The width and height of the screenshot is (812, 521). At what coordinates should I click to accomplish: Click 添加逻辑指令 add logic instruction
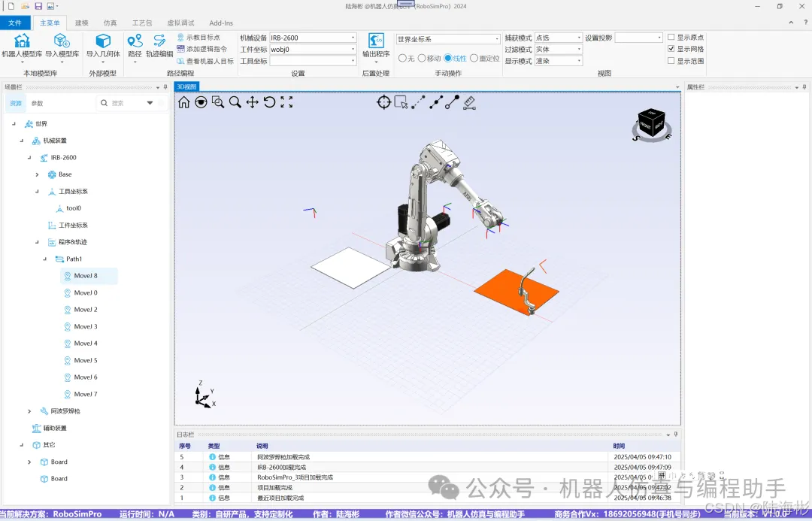tap(202, 49)
